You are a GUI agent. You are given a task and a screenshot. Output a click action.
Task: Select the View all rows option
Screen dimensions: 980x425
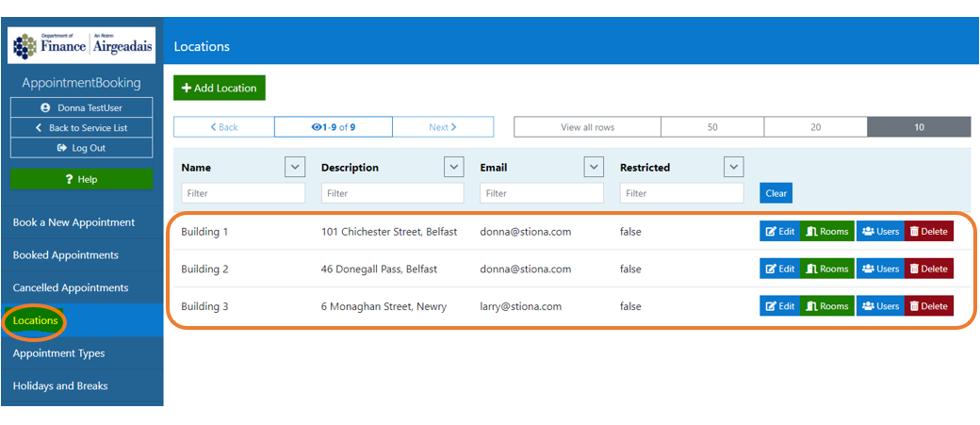(587, 127)
